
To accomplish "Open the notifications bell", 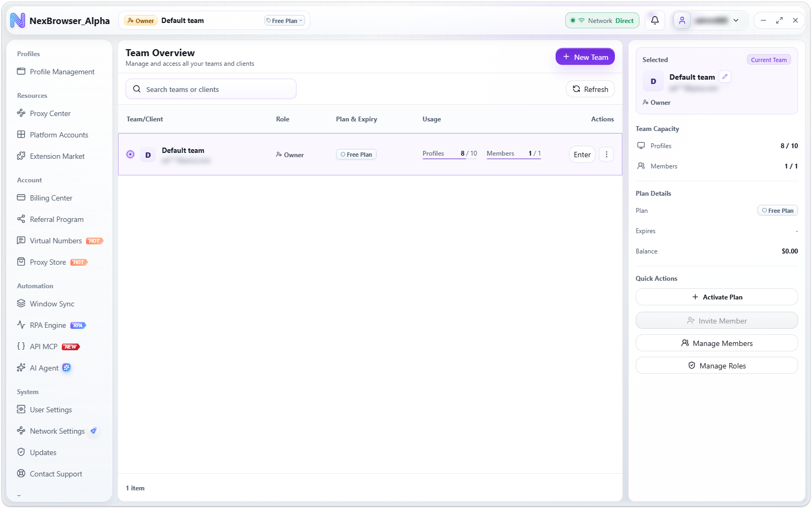I will coord(655,20).
